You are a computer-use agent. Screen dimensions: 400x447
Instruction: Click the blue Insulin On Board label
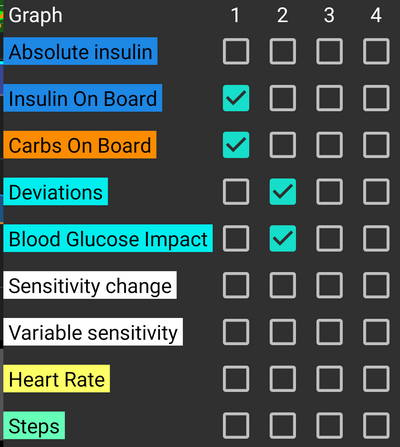point(83,98)
